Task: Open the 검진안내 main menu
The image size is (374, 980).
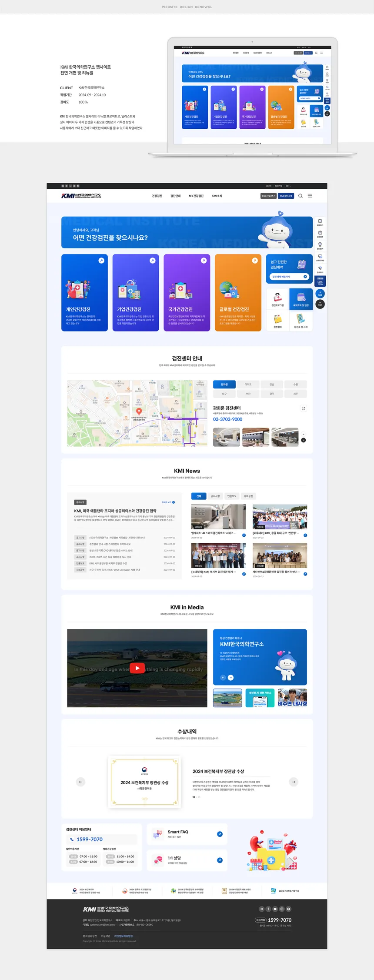Action: 175,196
